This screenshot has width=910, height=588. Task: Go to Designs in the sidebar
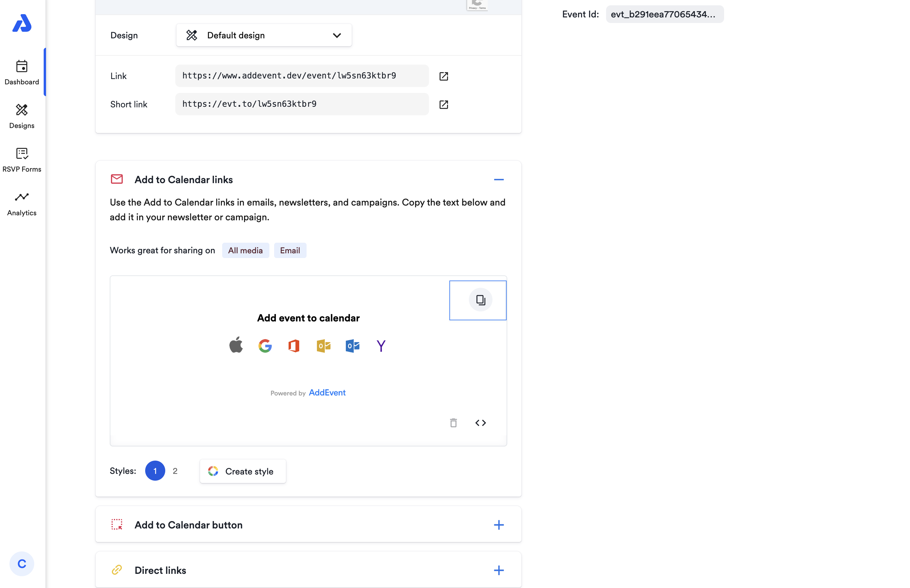point(22,116)
